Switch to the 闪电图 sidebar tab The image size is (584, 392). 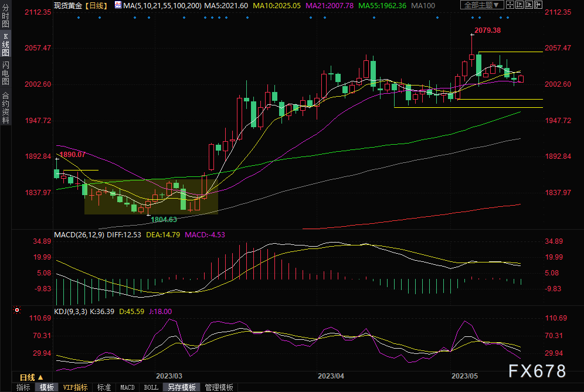(x=6, y=73)
